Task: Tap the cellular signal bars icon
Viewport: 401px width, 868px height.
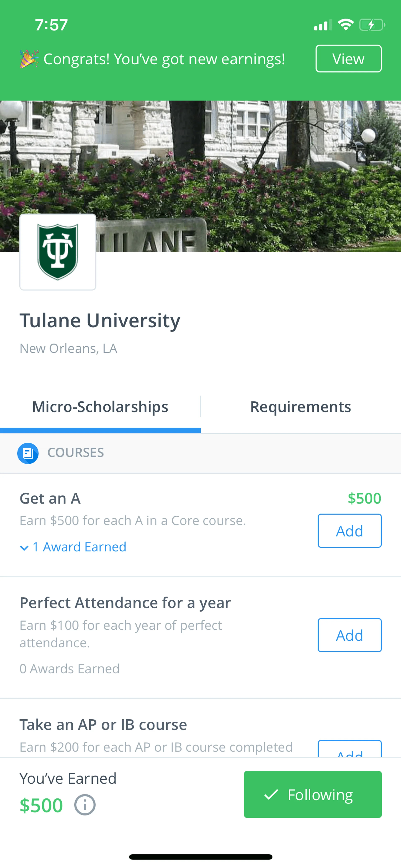Action: pos(322,25)
